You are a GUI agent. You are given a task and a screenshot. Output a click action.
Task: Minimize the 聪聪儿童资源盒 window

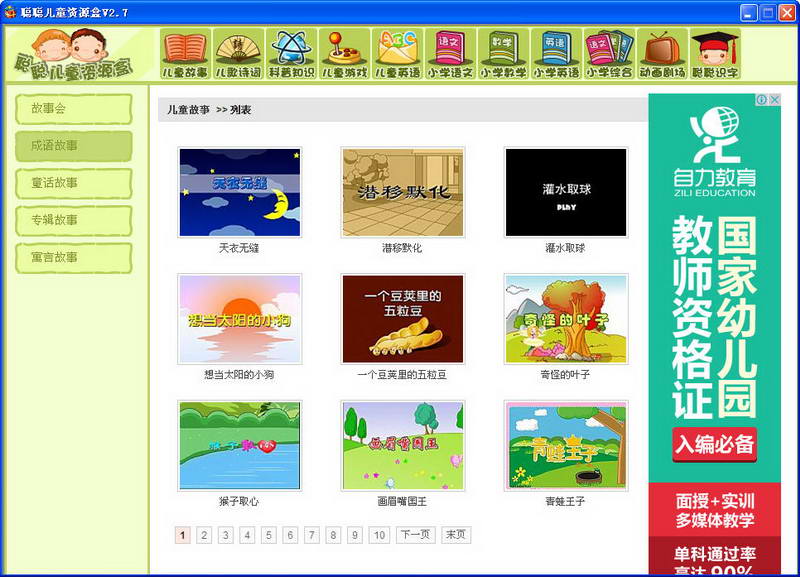(x=748, y=12)
